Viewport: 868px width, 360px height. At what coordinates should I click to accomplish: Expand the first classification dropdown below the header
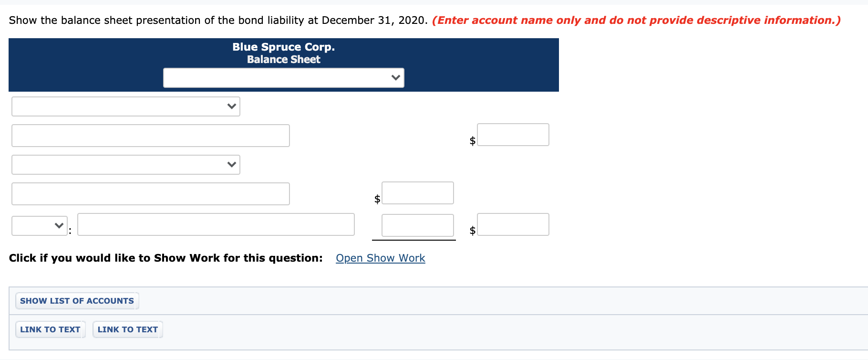pyautogui.click(x=125, y=106)
